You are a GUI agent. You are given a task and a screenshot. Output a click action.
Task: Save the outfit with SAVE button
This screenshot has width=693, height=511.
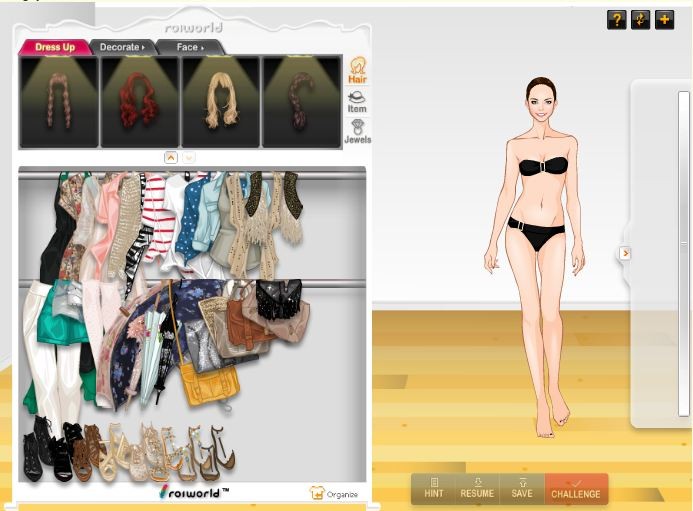pos(522,488)
